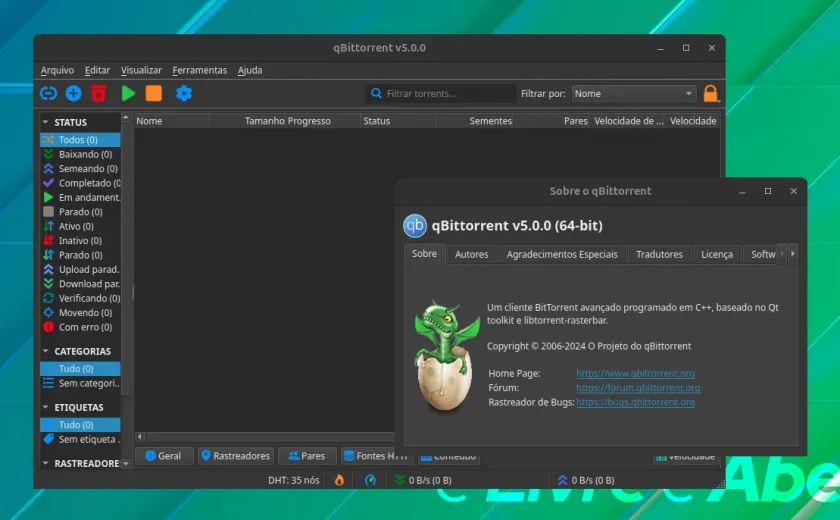Select Sem etiqueta in tags
This screenshot has height=520, width=840.
pyautogui.click(x=80, y=439)
